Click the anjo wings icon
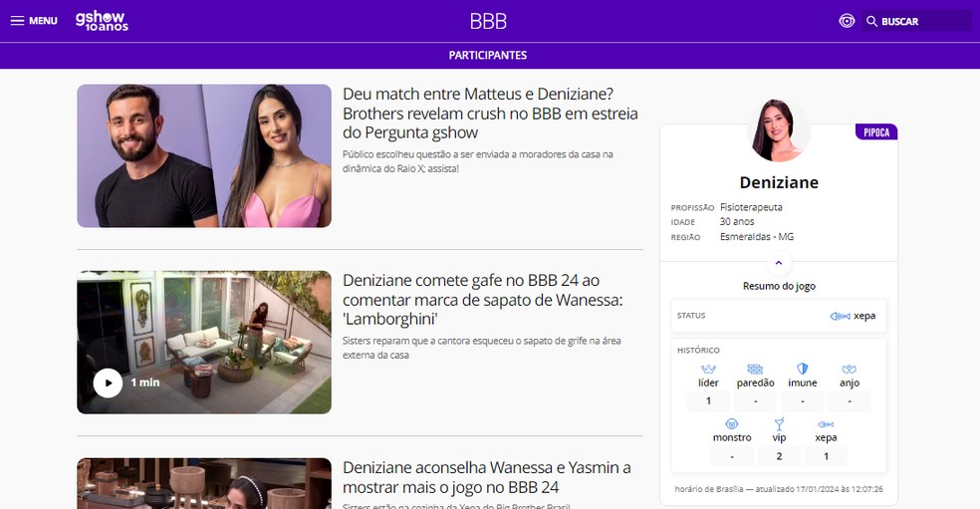980x509 pixels. 850,369
